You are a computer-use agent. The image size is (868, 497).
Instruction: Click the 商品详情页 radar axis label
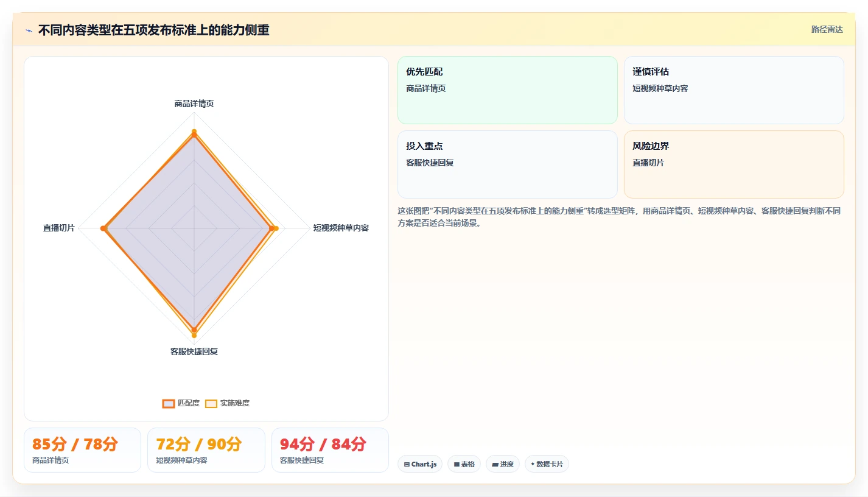coord(194,104)
